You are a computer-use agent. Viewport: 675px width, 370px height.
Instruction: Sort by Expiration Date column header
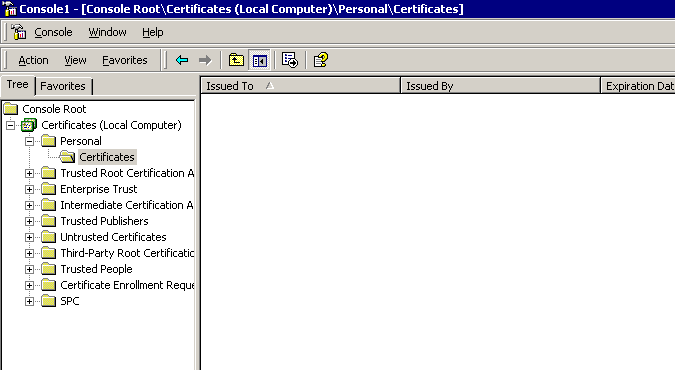tap(638, 86)
